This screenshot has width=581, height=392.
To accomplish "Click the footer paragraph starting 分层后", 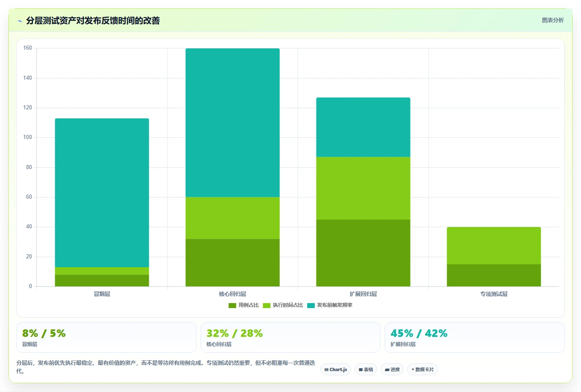I will tap(166, 367).
